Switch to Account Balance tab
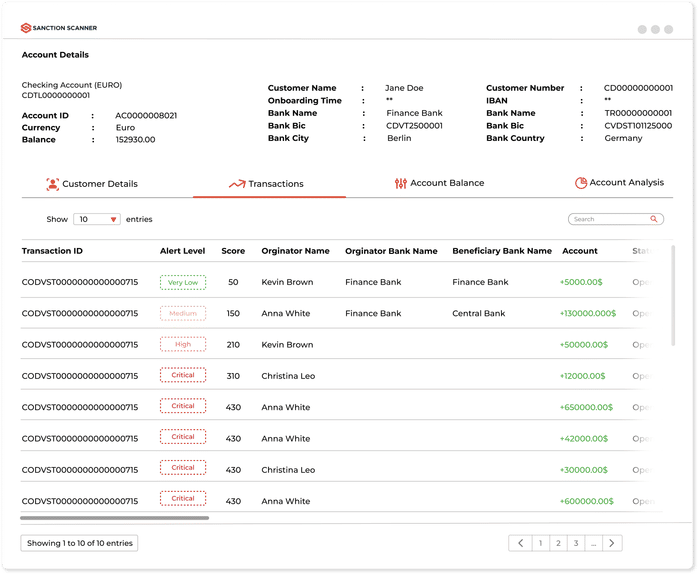The image size is (700, 574). coord(439,183)
